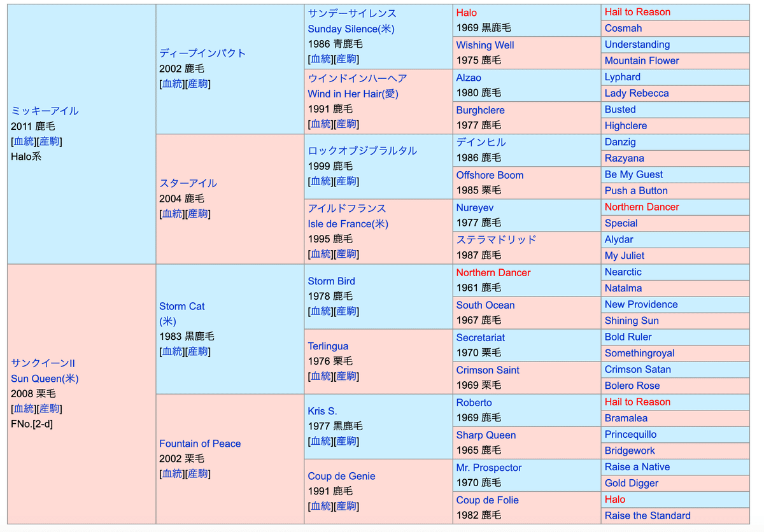Open the Mr. Prospector link
764x532 pixels.
[x=488, y=468]
